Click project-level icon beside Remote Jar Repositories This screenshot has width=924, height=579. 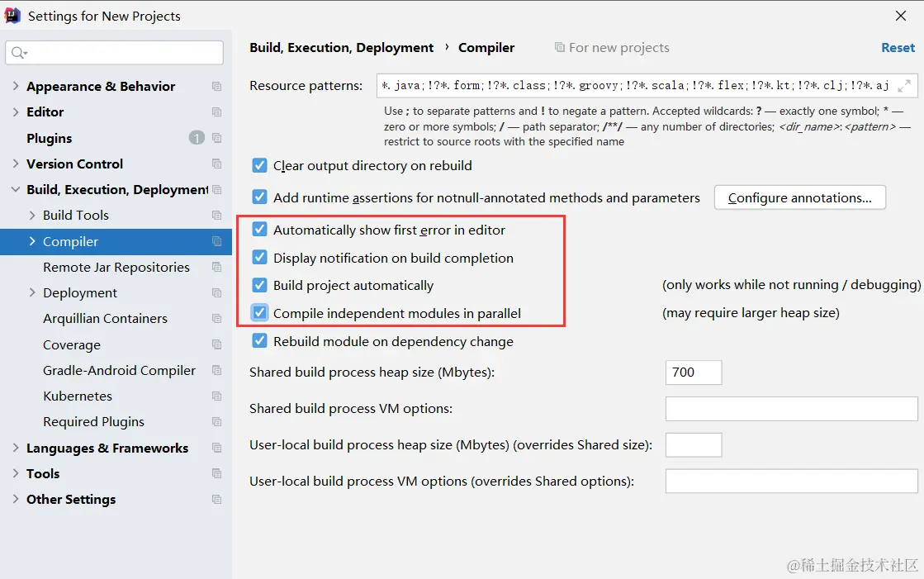216,267
